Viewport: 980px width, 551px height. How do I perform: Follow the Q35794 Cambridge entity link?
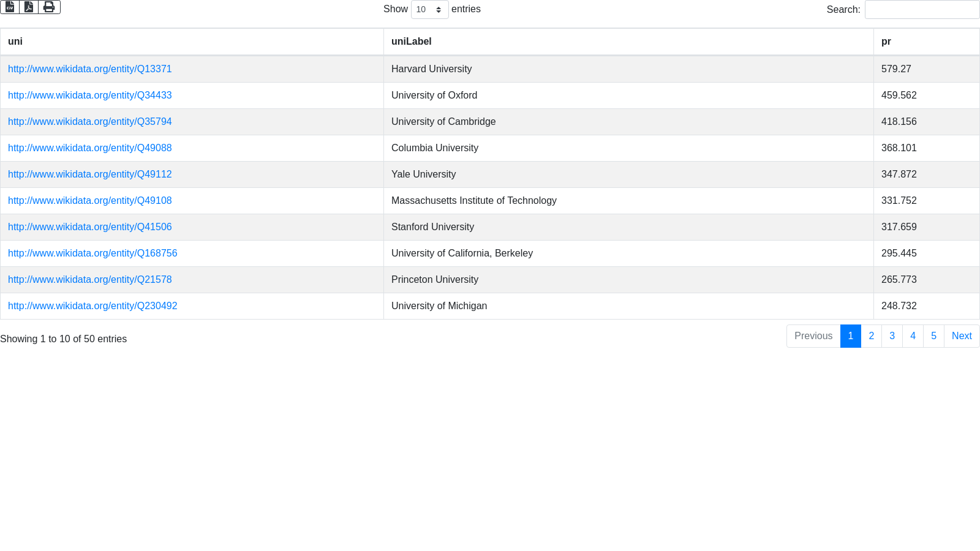(89, 122)
